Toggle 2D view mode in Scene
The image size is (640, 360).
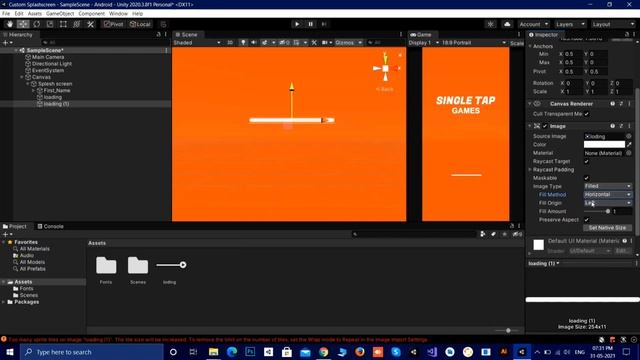230,42
